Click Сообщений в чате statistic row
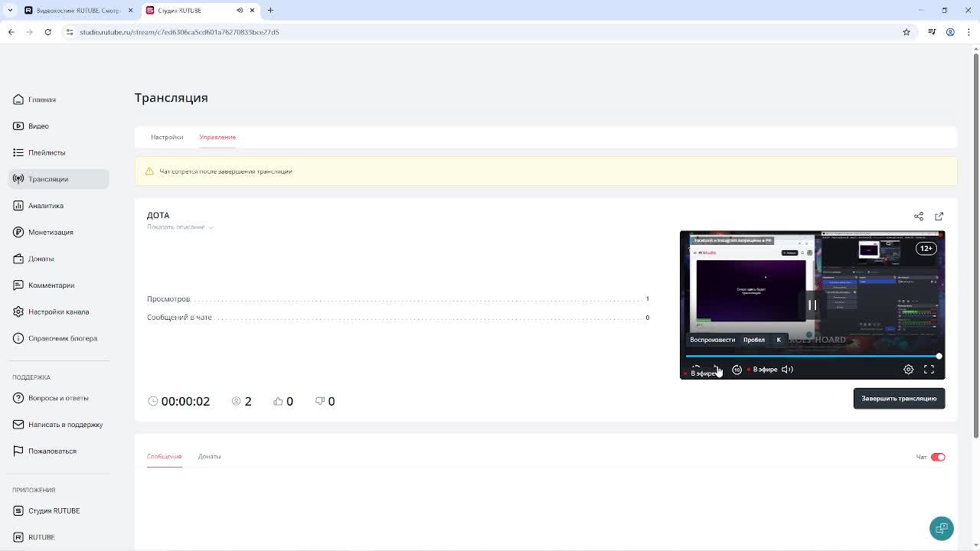Screen dimensions: 980x551 (398, 318)
